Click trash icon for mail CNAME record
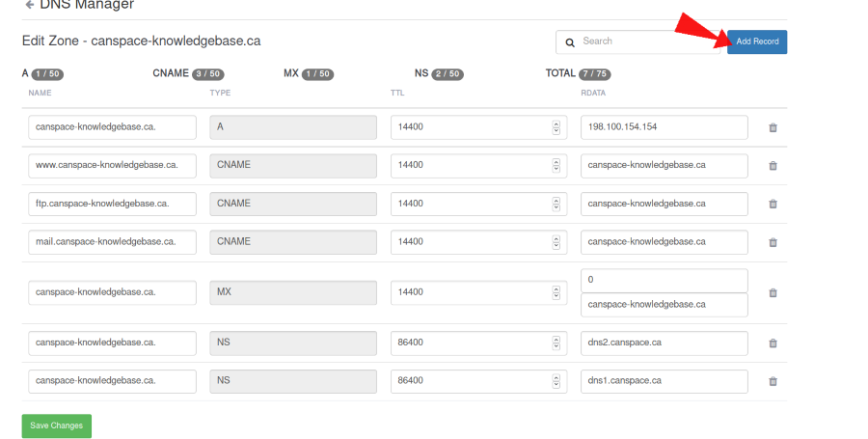868x439 pixels. (x=773, y=242)
